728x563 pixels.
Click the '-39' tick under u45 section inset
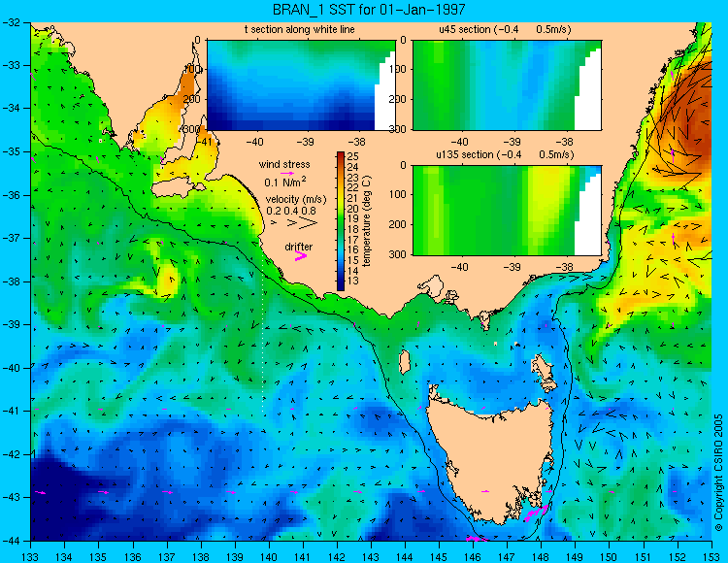pyautogui.click(x=513, y=142)
